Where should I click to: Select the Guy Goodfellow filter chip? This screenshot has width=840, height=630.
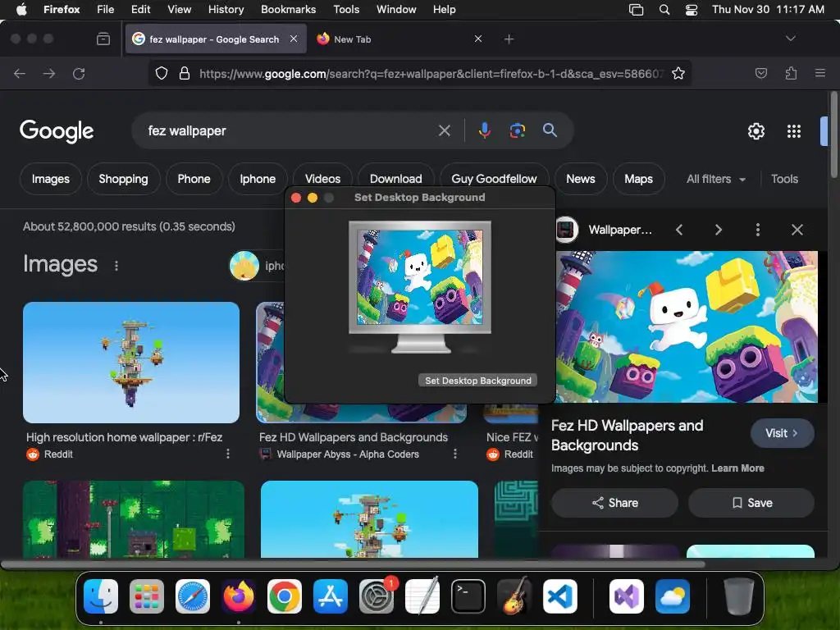tap(494, 179)
